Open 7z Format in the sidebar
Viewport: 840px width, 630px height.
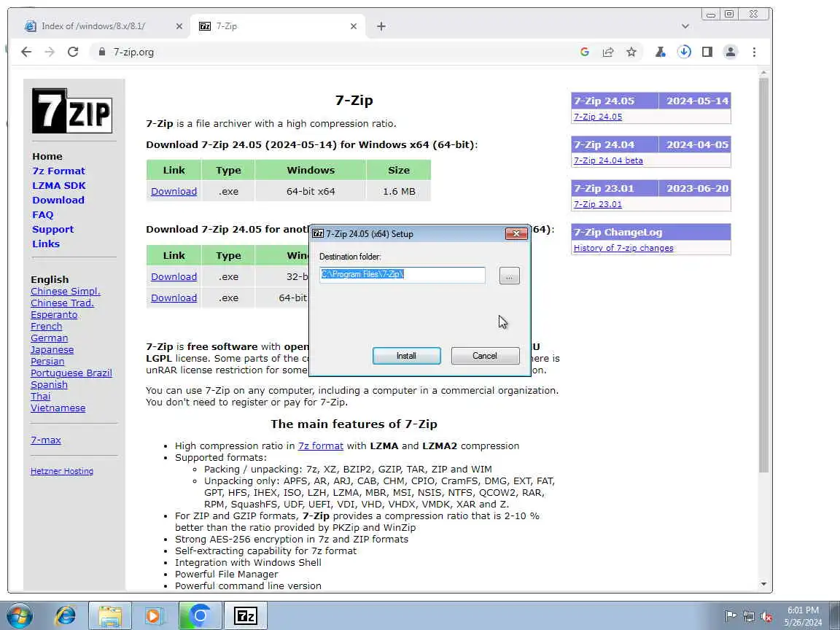[x=58, y=171]
